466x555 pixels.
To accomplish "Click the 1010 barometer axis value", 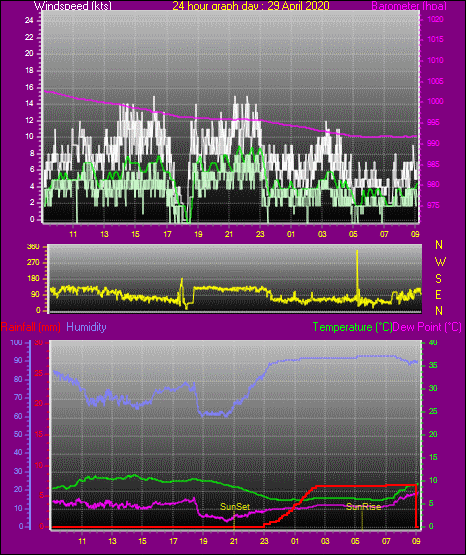I will coord(436,60).
